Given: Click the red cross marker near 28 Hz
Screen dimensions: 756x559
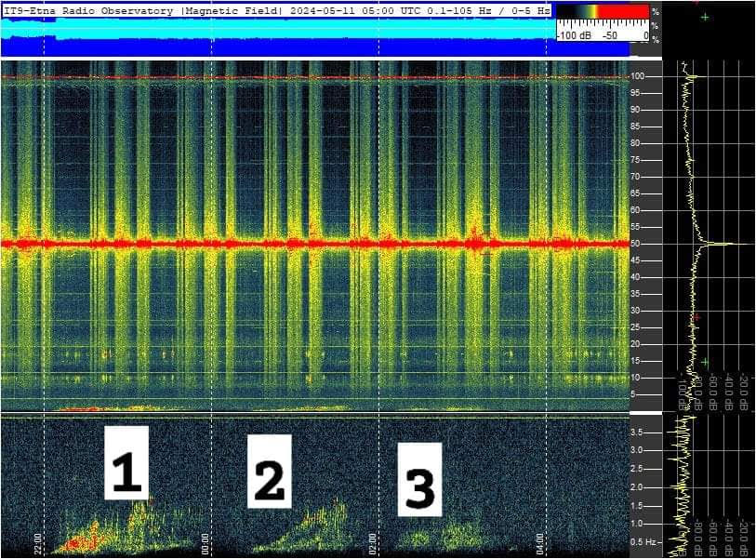Looking at the screenshot, I should [696, 317].
